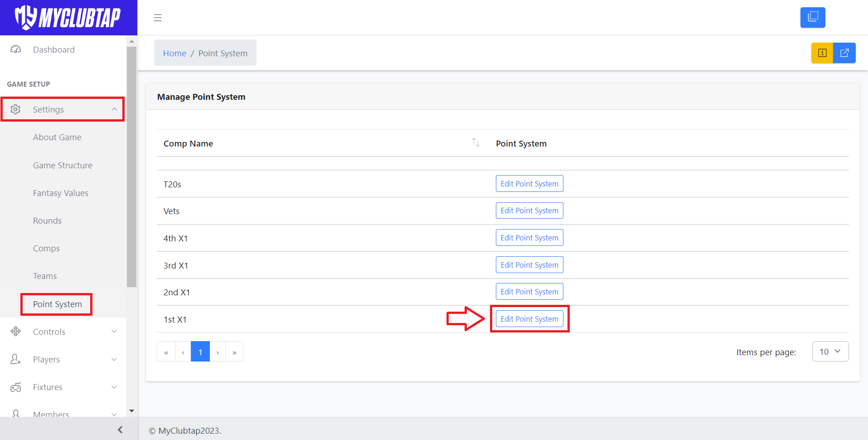Click the Controls icon in sidebar
The height and width of the screenshot is (440, 868).
tap(16, 332)
